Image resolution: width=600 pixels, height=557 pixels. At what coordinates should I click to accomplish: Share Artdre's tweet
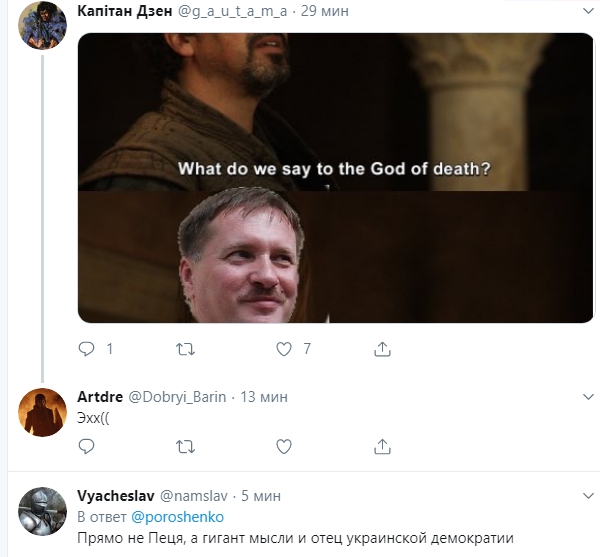tap(382, 445)
